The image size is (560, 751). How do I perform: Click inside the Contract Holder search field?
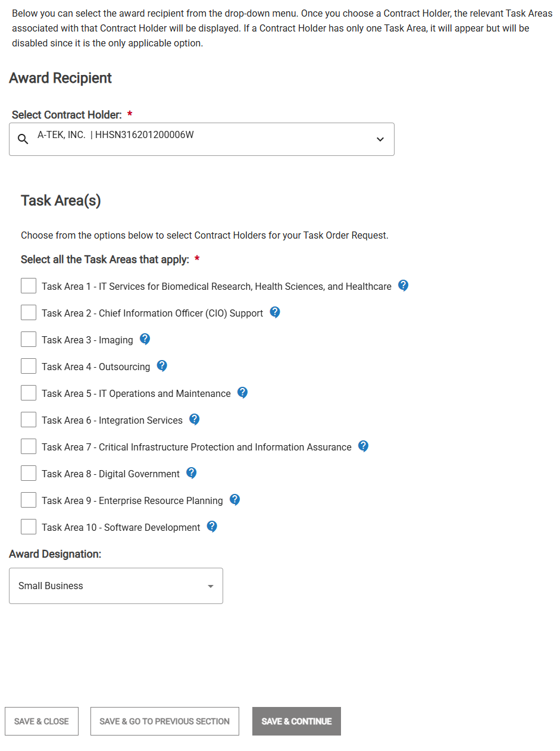(x=179, y=139)
